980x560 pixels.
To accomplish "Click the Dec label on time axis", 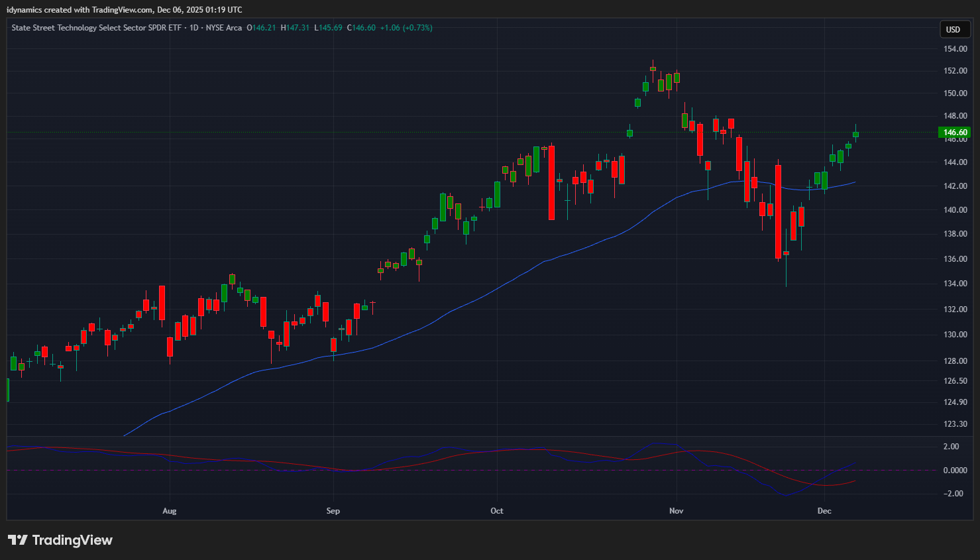I will (824, 511).
